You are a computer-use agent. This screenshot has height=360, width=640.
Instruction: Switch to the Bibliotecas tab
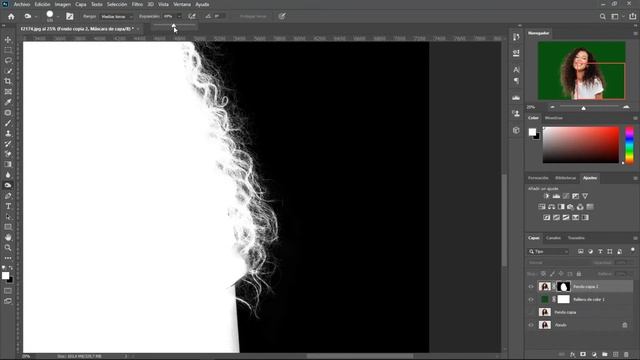point(565,178)
